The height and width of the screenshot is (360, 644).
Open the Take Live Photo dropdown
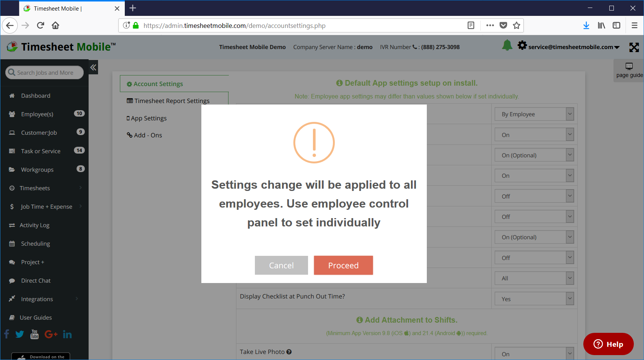coord(534,354)
